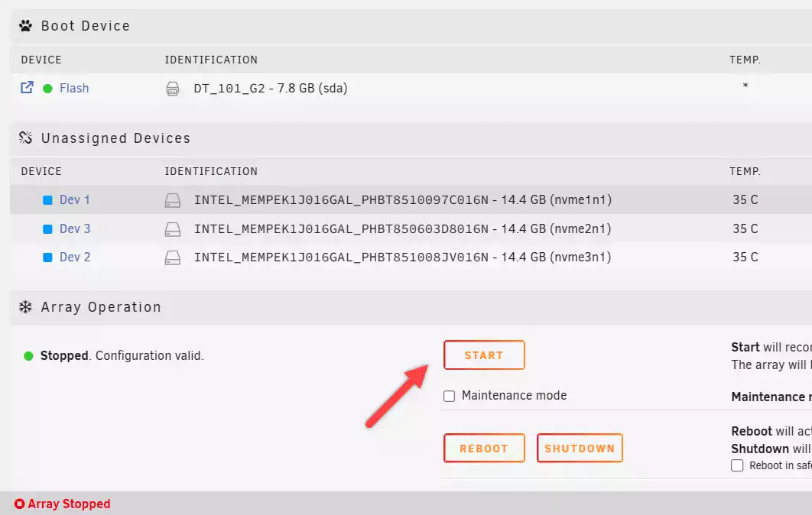Image resolution: width=812 pixels, height=515 pixels.
Task: Click the blue status square beside Dev 2
Action: 47,257
